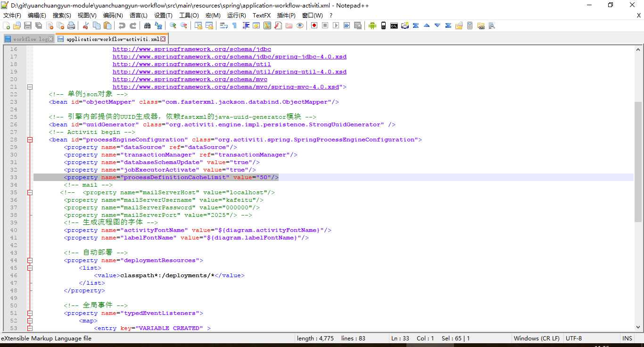Collapse the fold marker on line 21
644x347 pixels.
[x=30, y=87]
